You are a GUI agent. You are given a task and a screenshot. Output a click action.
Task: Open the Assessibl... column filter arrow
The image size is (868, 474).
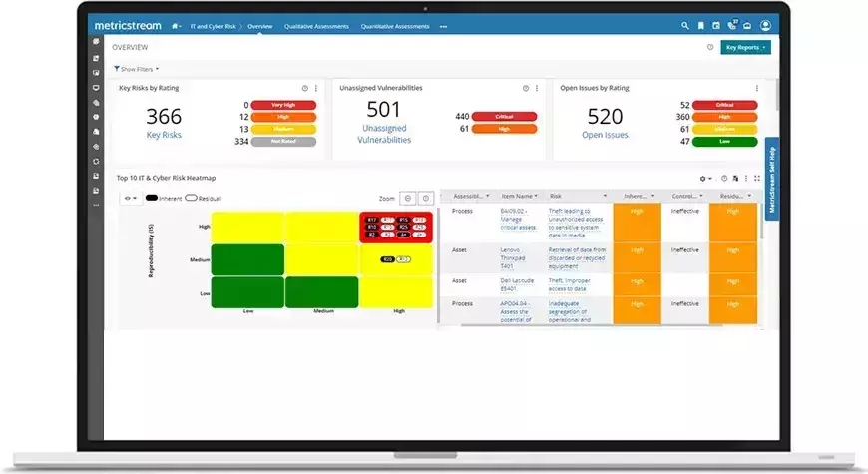(488, 196)
